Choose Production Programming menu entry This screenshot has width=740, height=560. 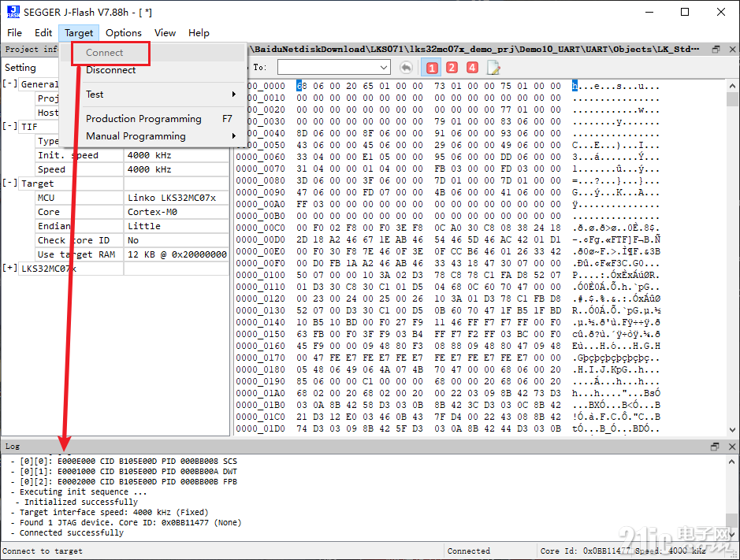click(153, 118)
